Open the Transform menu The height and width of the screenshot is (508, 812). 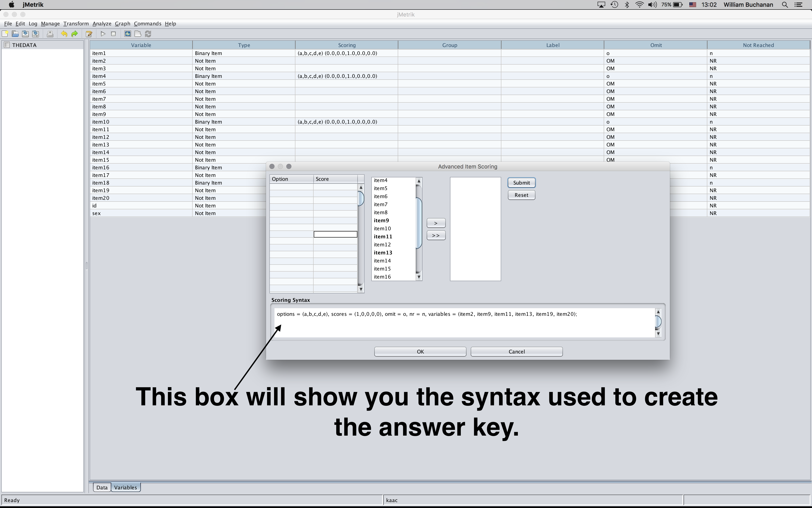[76, 23]
